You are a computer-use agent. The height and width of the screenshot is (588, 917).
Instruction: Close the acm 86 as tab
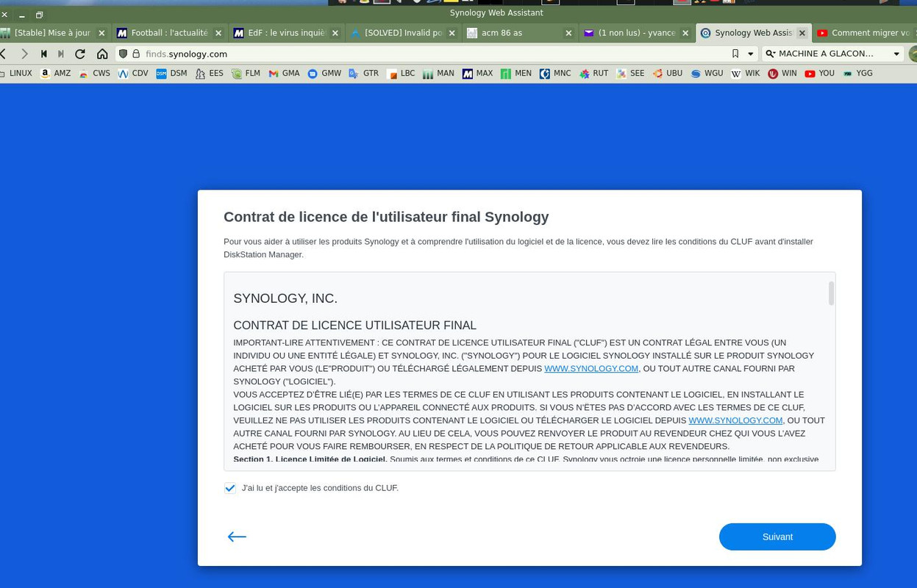point(568,33)
